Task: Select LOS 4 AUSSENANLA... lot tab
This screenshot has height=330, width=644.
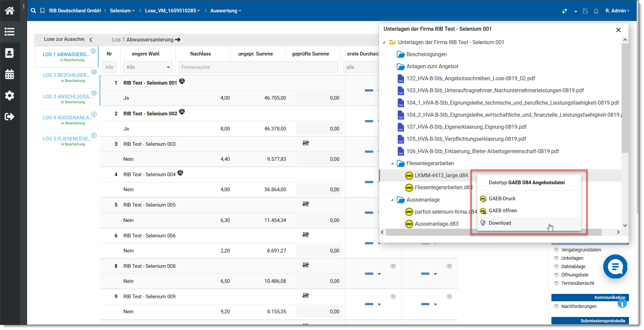Action: [67, 120]
